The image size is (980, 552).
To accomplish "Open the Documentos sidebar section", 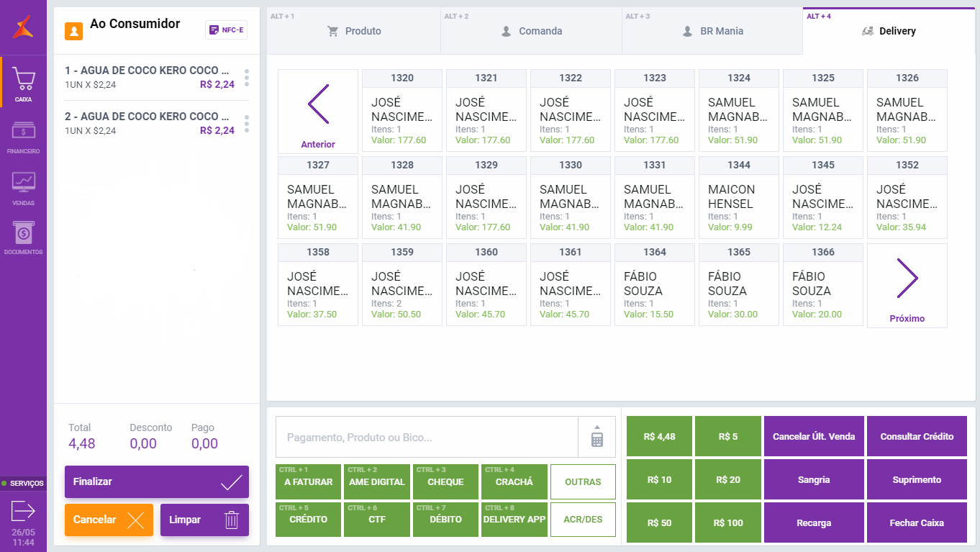I will (x=23, y=237).
